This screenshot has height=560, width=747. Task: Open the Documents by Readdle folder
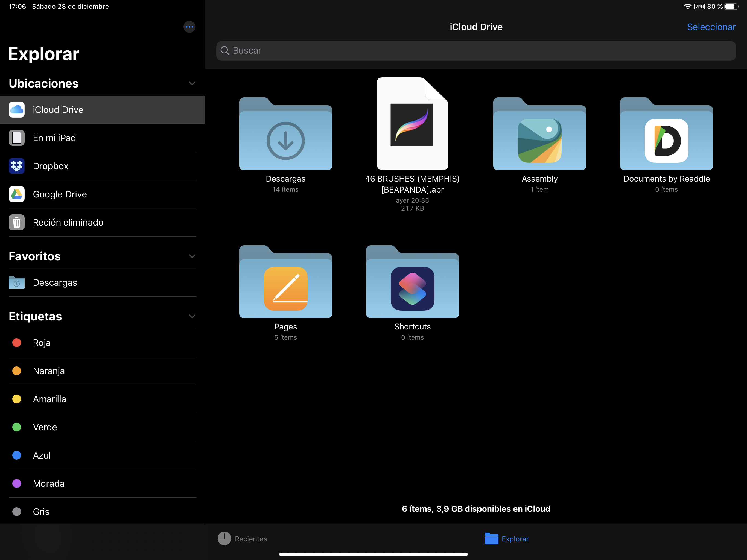tap(666, 134)
